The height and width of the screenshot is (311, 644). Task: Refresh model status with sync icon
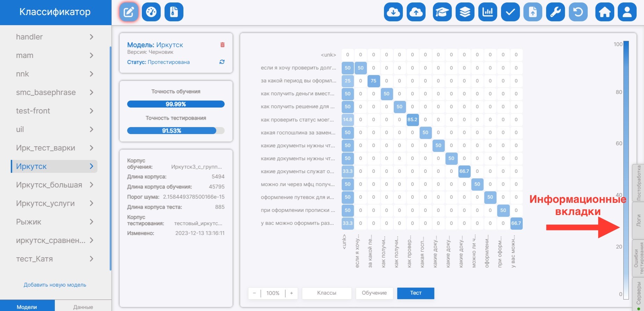(222, 62)
